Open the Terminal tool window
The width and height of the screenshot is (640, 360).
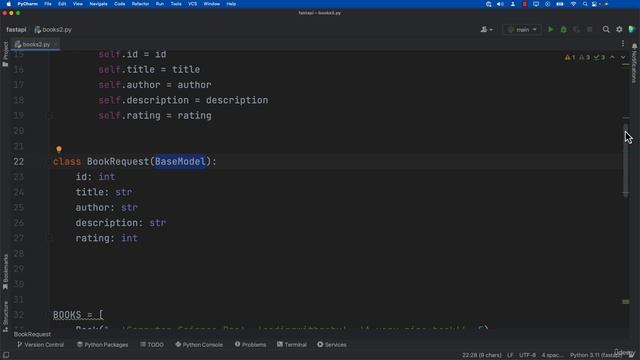tap(292, 344)
